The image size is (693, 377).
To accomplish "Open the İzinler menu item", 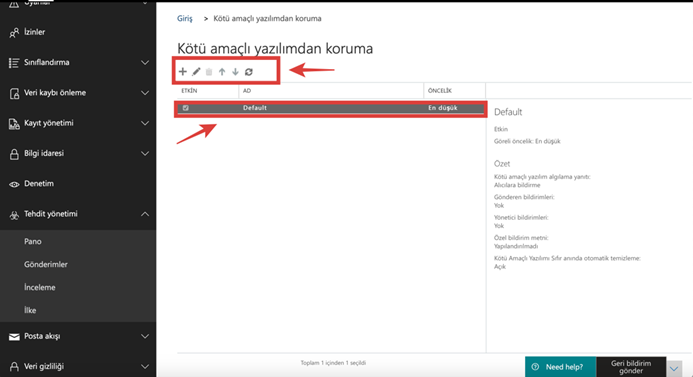I will point(34,32).
